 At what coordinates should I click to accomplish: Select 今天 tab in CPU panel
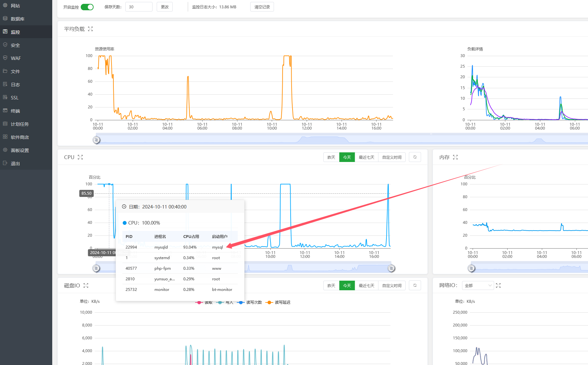[x=347, y=157]
